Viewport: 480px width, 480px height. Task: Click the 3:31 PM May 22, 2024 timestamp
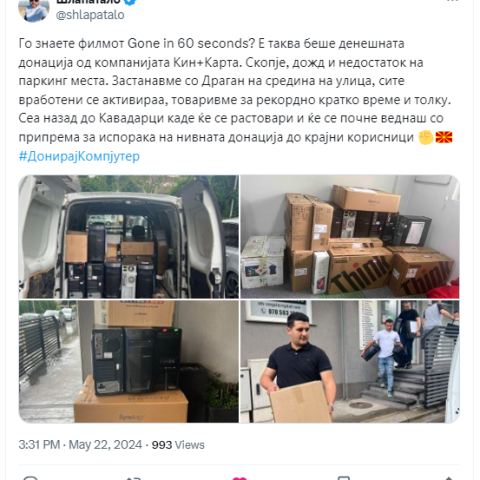click(80, 445)
